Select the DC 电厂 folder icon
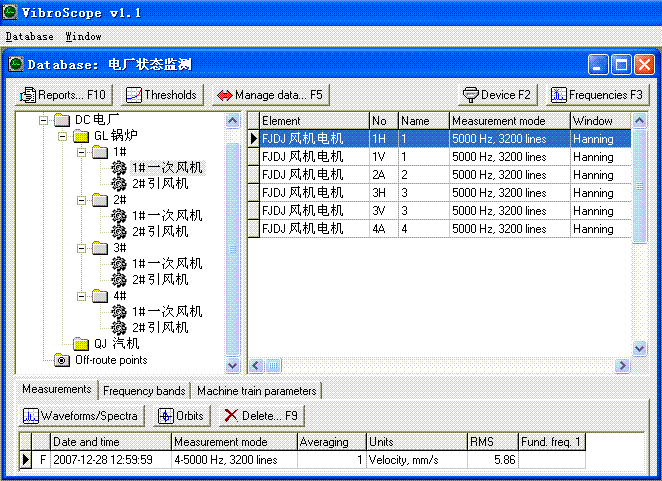The width and height of the screenshot is (662, 481). (62, 120)
